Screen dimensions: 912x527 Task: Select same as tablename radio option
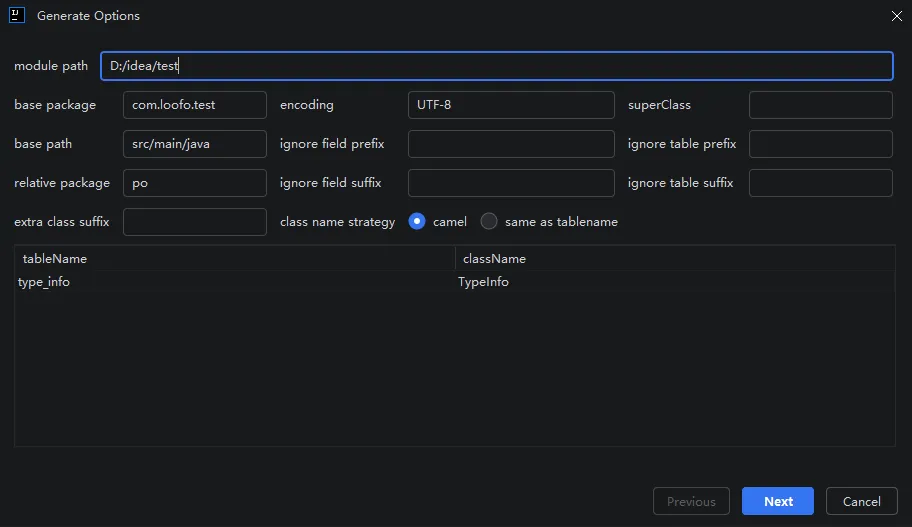click(489, 222)
